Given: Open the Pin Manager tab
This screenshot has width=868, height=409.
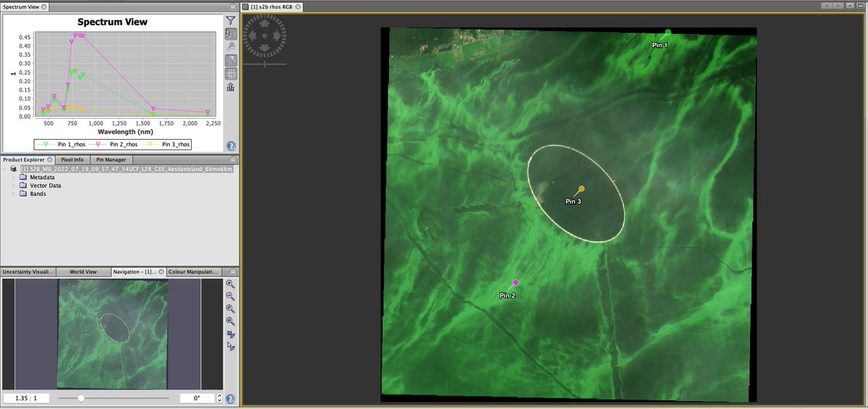Looking at the screenshot, I should [111, 159].
